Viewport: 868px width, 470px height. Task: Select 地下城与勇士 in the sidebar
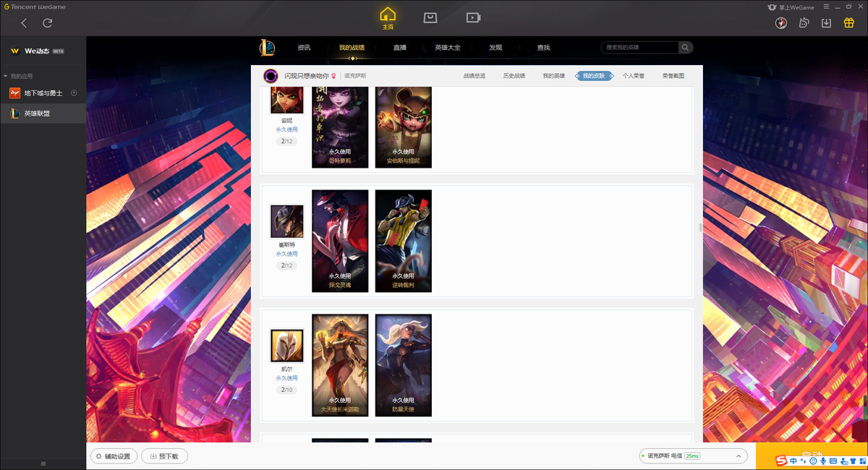tap(43, 93)
